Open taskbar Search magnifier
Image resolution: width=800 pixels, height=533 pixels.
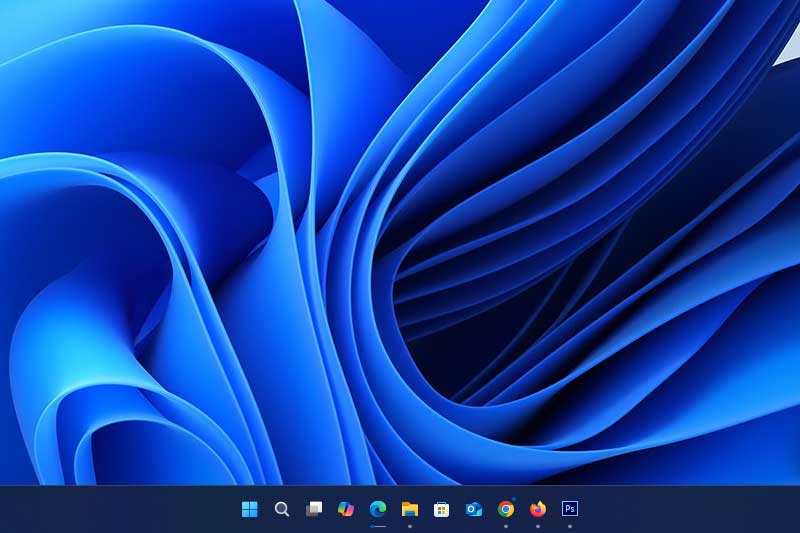tap(282, 509)
